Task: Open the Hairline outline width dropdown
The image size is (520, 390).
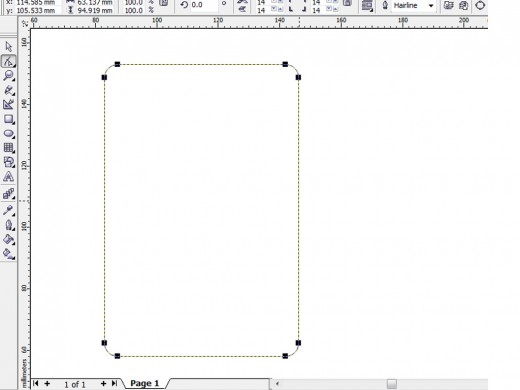Action: coord(431,6)
